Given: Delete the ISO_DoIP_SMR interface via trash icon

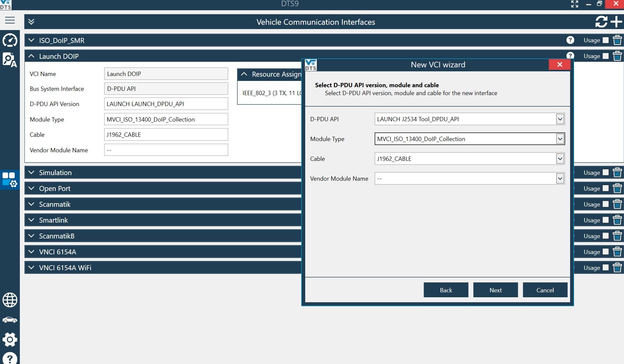Looking at the screenshot, I should pos(617,40).
